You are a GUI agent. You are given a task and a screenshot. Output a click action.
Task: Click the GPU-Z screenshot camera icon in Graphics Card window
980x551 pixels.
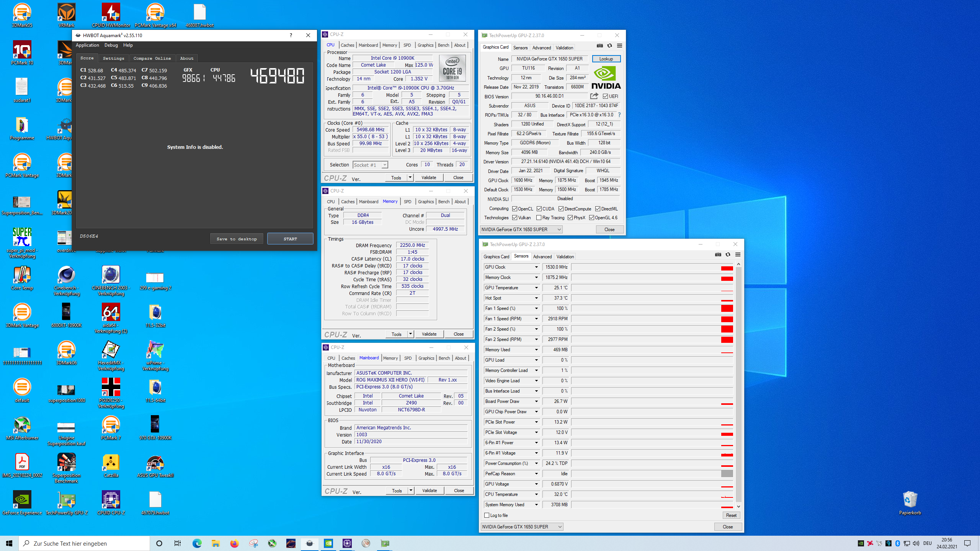pos(600,46)
